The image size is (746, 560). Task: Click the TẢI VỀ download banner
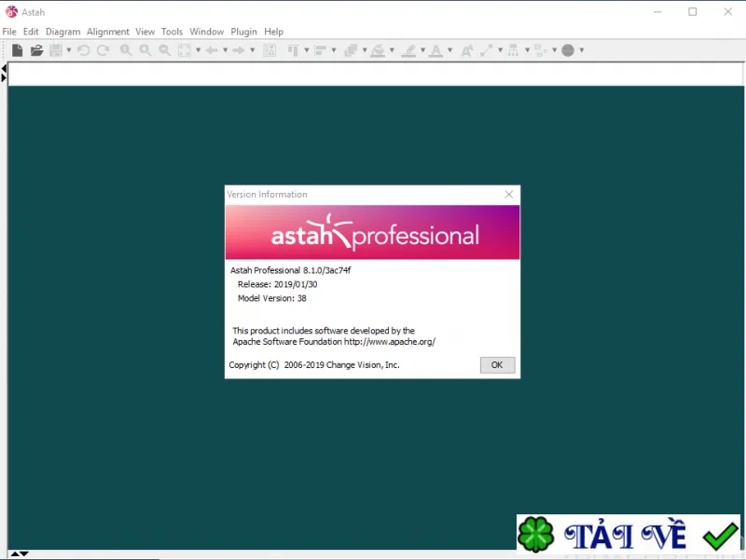point(629,534)
